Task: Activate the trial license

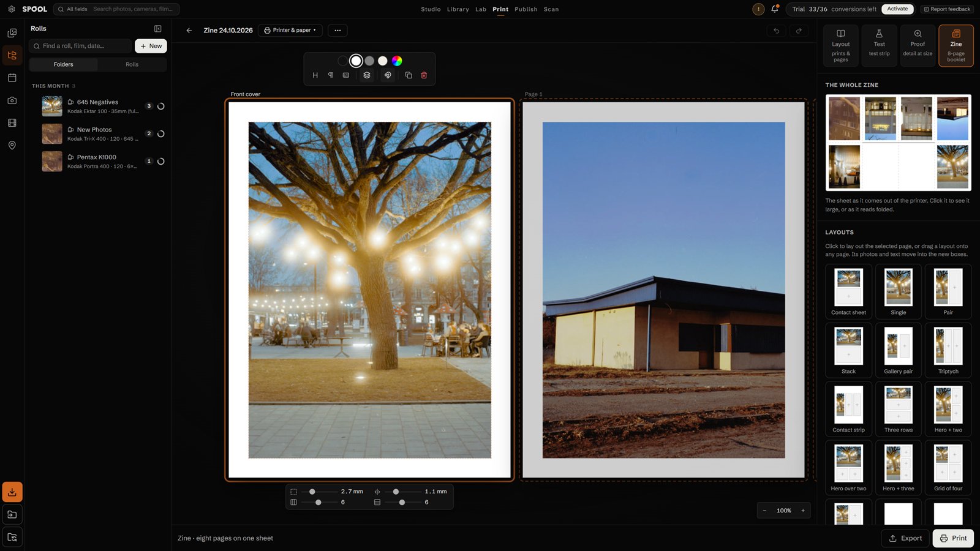Action: [897, 9]
